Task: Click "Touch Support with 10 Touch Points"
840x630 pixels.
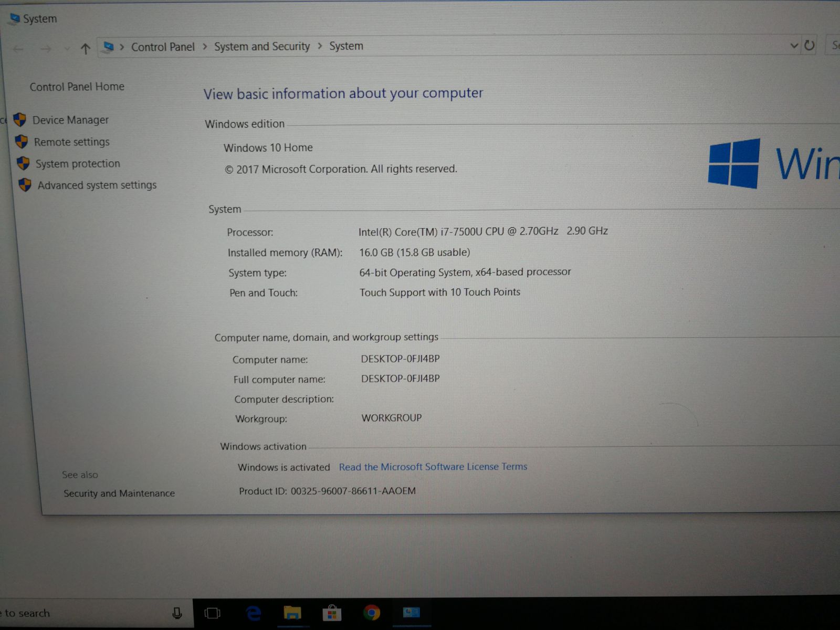Action: tap(440, 292)
